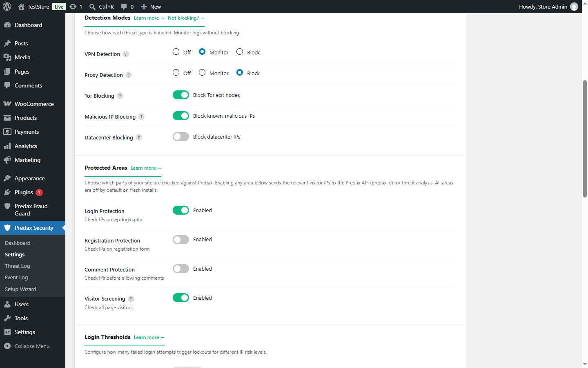The width and height of the screenshot is (588, 368).
Task: Show help tooltip for Proxy Detection
Action: point(129,75)
